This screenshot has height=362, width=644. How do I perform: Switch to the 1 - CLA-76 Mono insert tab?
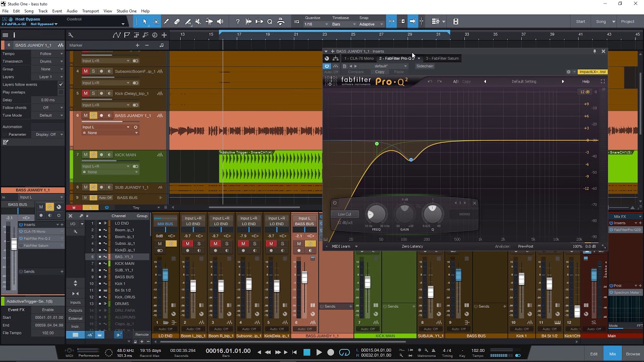tap(359, 58)
